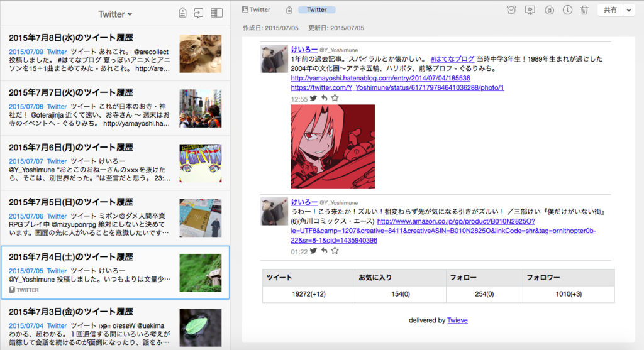Open the Twitter notebook dropdown header
The width and height of the screenshot is (644, 350).
[115, 14]
